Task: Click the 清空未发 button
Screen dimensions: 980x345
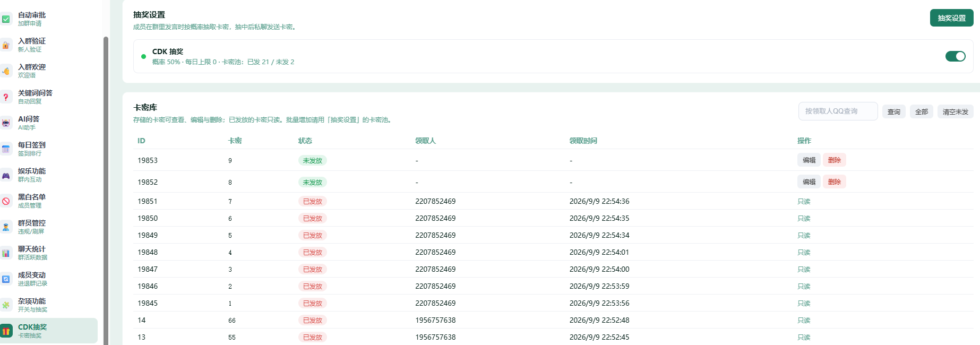Action: (955, 111)
